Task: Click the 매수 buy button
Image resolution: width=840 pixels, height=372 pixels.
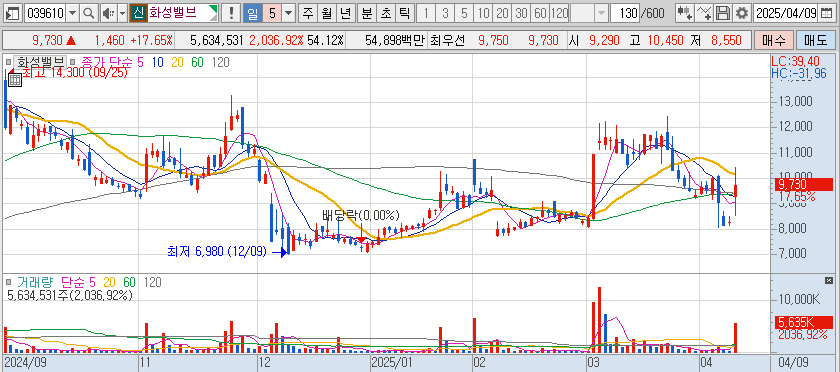Action: click(773, 40)
